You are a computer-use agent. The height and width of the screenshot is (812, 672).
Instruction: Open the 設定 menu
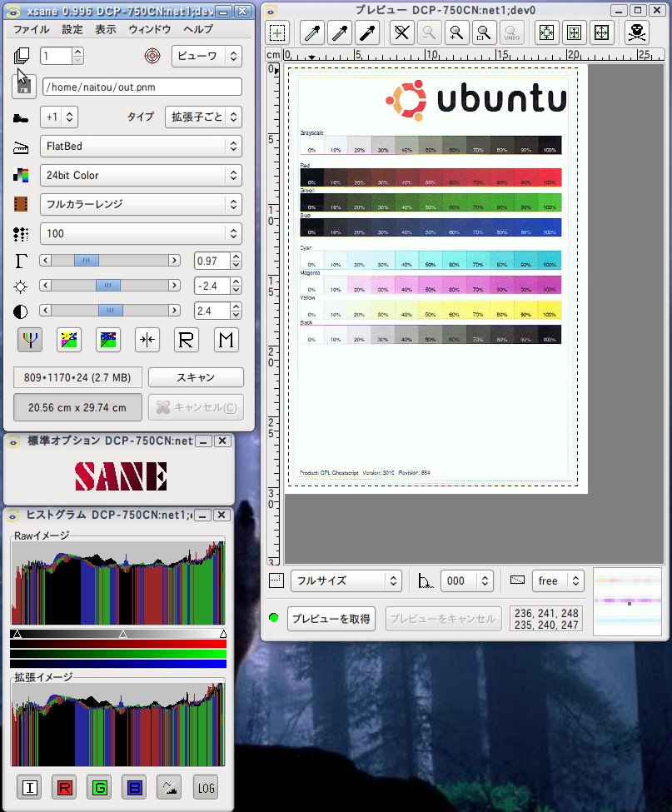click(72, 29)
